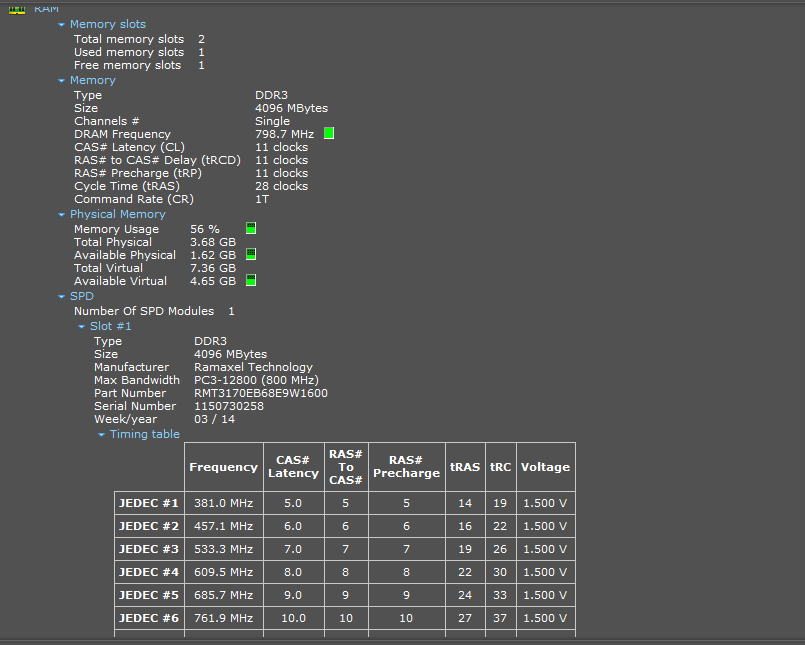Image resolution: width=805 pixels, height=645 pixels.
Task: Click the Frequency column header
Action: point(223,467)
